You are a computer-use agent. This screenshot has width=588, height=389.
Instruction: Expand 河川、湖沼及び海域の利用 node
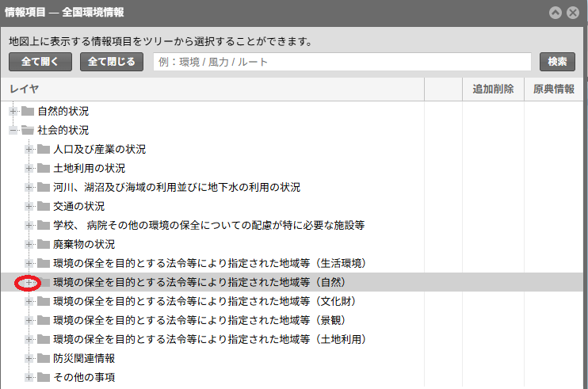coord(29,188)
